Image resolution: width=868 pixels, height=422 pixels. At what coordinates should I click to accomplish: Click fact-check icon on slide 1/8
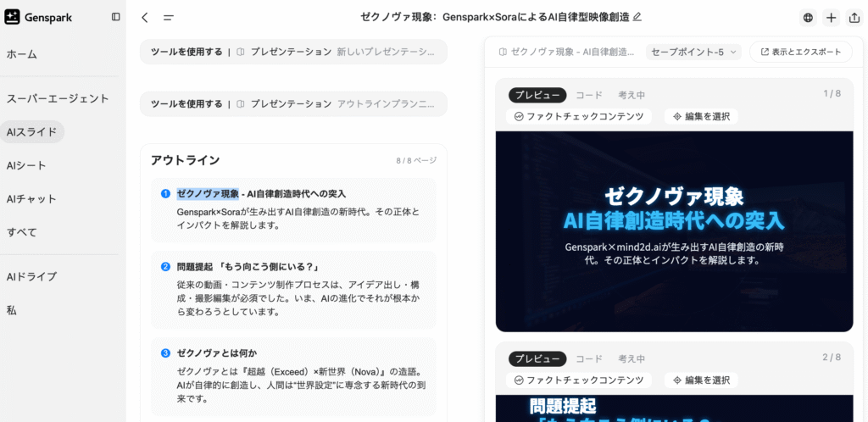[519, 117]
